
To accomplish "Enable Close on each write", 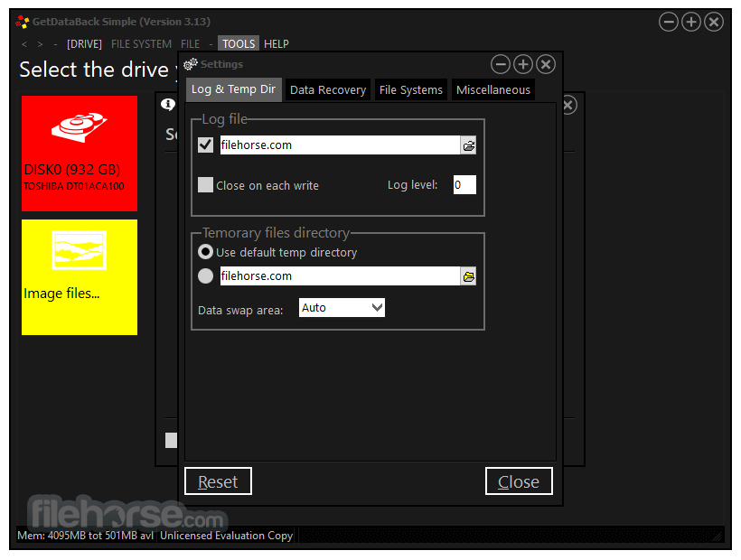I will (205, 184).
